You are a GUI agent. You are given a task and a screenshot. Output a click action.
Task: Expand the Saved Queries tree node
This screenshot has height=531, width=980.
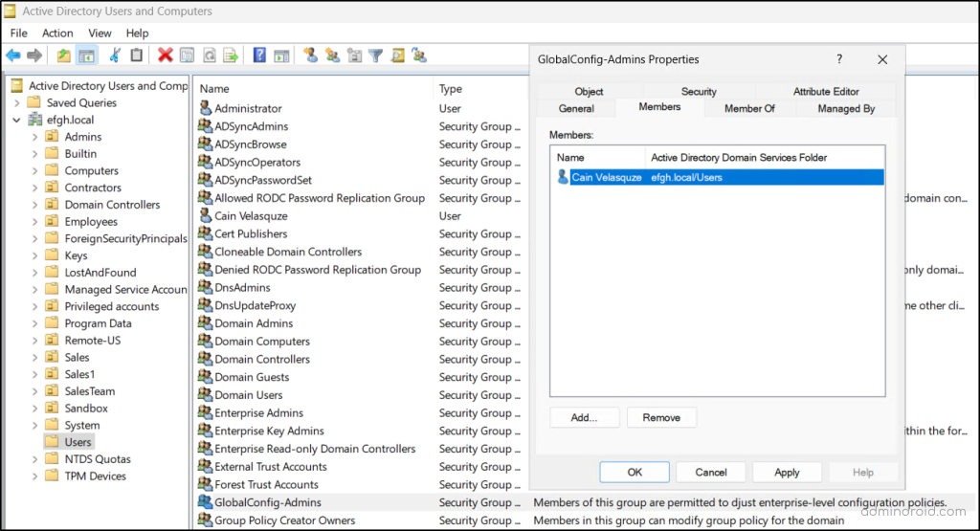[17, 102]
